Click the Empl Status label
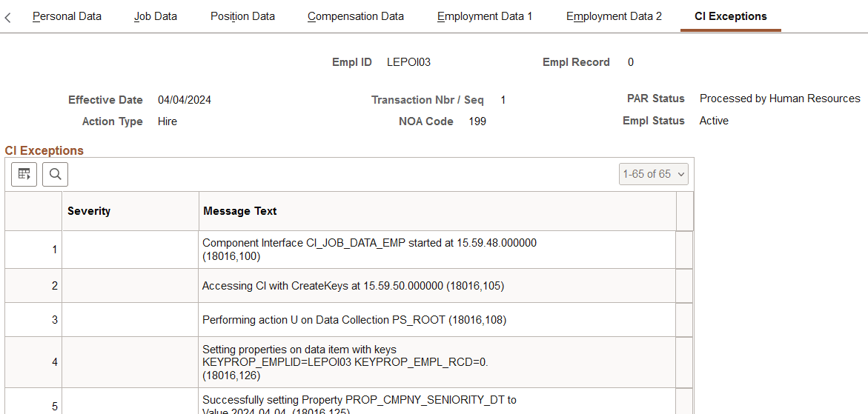The height and width of the screenshot is (414, 868). click(654, 121)
